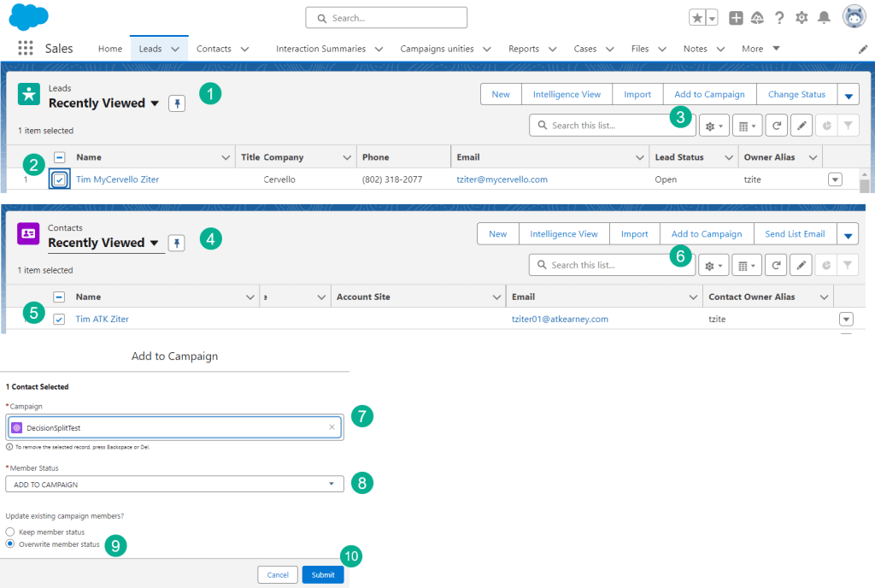Image resolution: width=875 pixels, height=588 pixels.
Task: Click the pencil edit icon in Contacts list
Action: coord(801,265)
